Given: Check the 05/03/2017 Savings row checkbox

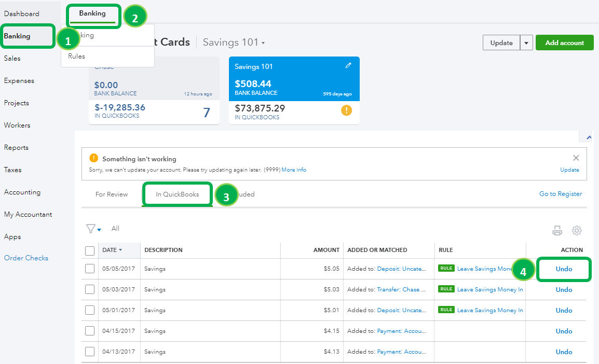Looking at the screenshot, I should click(x=90, y=289).
